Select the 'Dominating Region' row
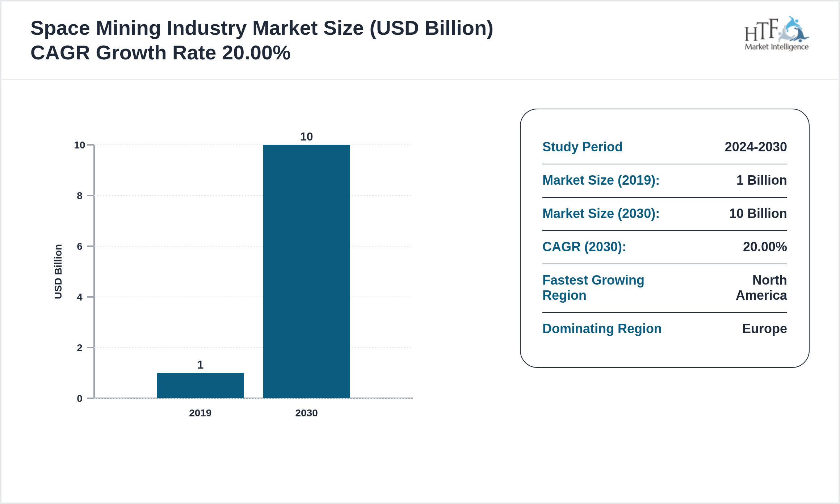 (x=602, y=329)
